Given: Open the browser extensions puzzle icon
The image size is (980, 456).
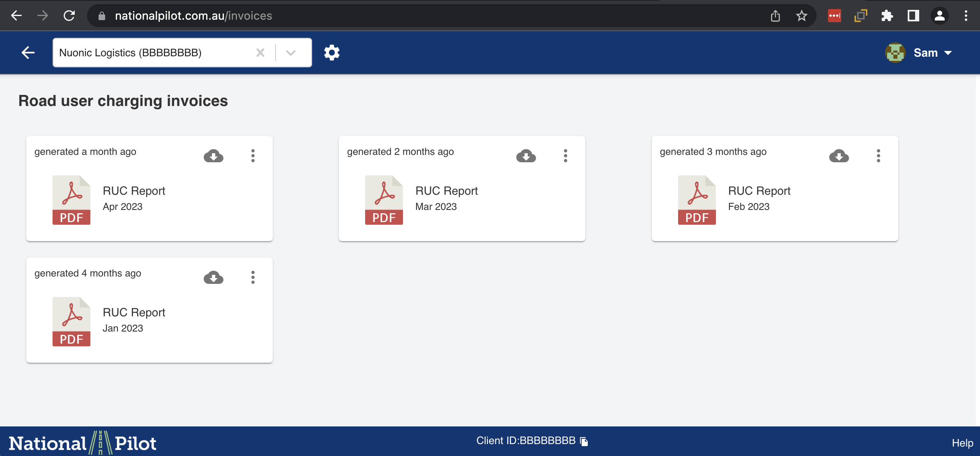Looking at the screenshot, I should (x=887, y=16).
